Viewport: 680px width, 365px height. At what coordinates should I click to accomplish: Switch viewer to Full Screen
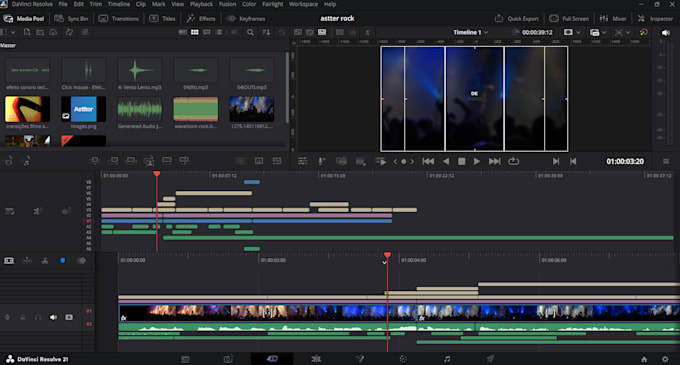pos(569,19)
